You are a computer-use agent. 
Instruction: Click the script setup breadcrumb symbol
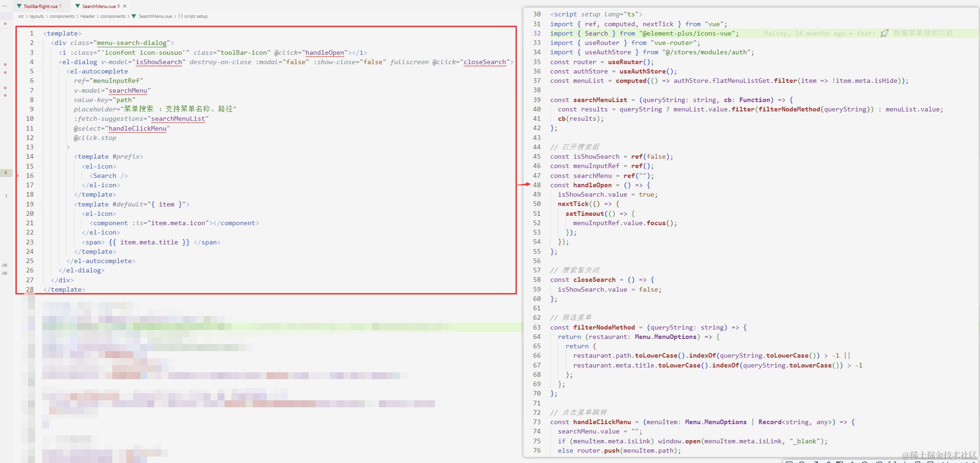click(x=196, y=16)
